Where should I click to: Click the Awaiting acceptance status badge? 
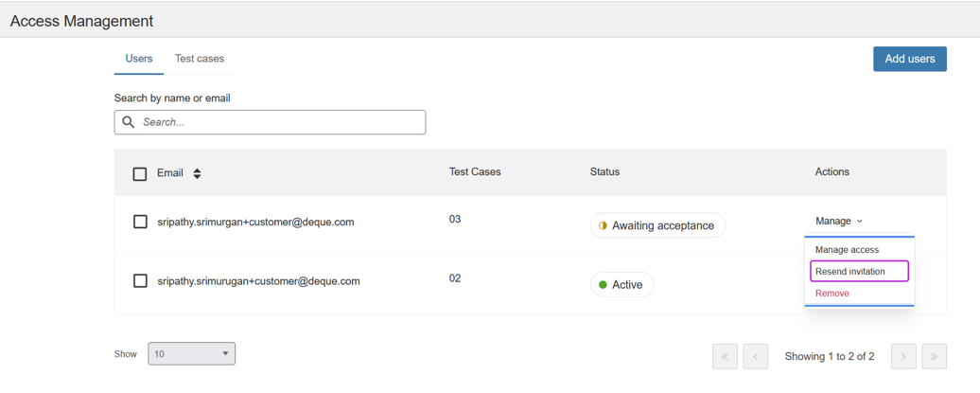[657, 225]
